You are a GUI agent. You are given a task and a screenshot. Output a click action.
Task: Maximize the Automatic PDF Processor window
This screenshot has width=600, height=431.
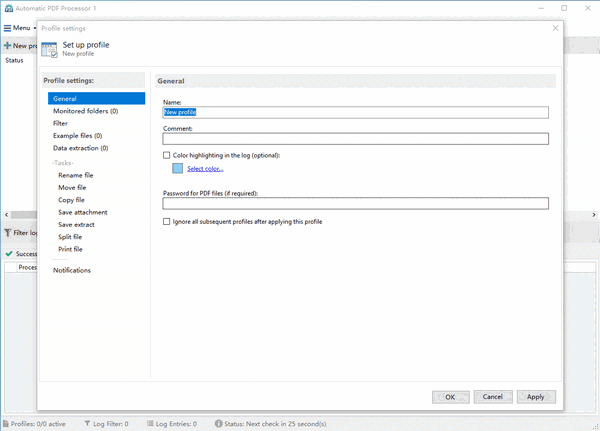(x=564, y=8)
